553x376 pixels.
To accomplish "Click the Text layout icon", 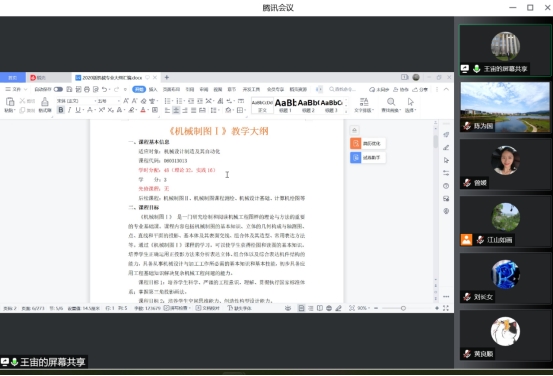I will [364, 102].
